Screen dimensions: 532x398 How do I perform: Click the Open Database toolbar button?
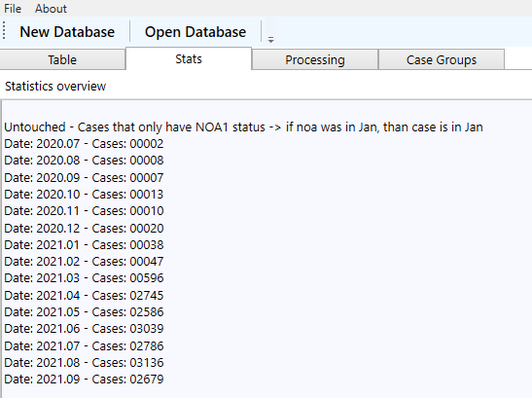click(195, 32)
